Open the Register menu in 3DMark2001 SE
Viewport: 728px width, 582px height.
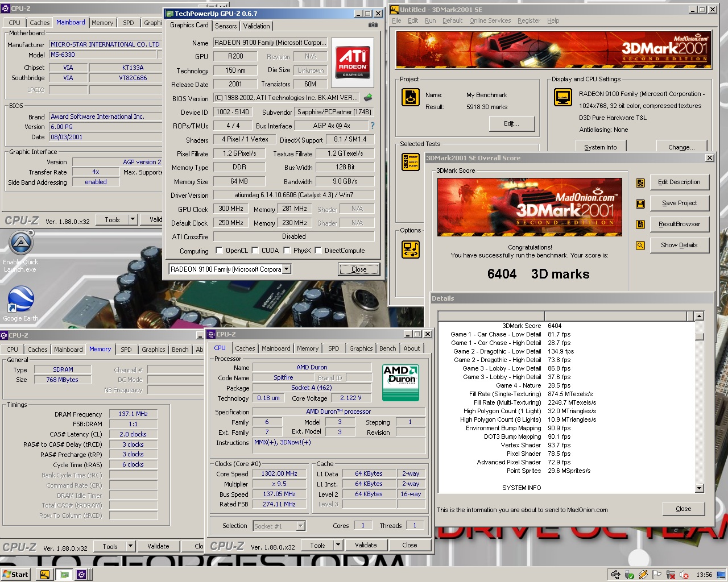[529, 20]
